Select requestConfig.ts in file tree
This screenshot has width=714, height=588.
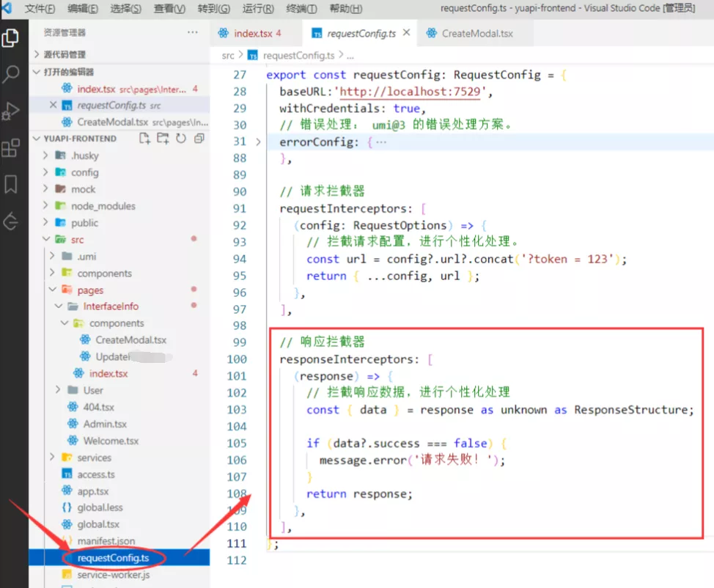[119, 558]
